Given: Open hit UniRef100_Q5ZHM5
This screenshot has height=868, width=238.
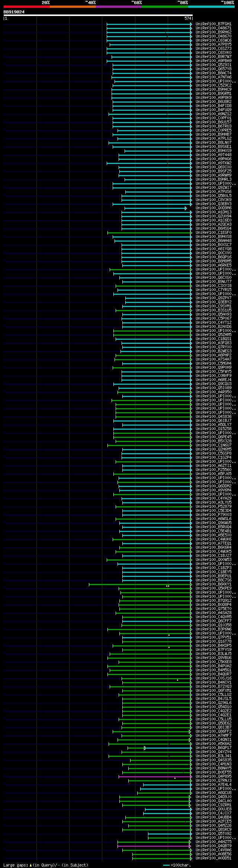Looking at the screenshot, I should point(213,335).
